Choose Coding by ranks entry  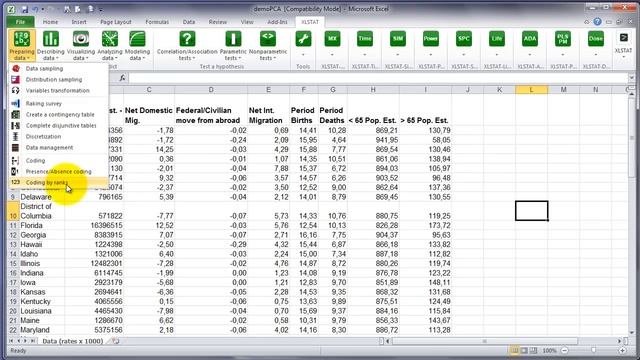[x=58, y=183]
